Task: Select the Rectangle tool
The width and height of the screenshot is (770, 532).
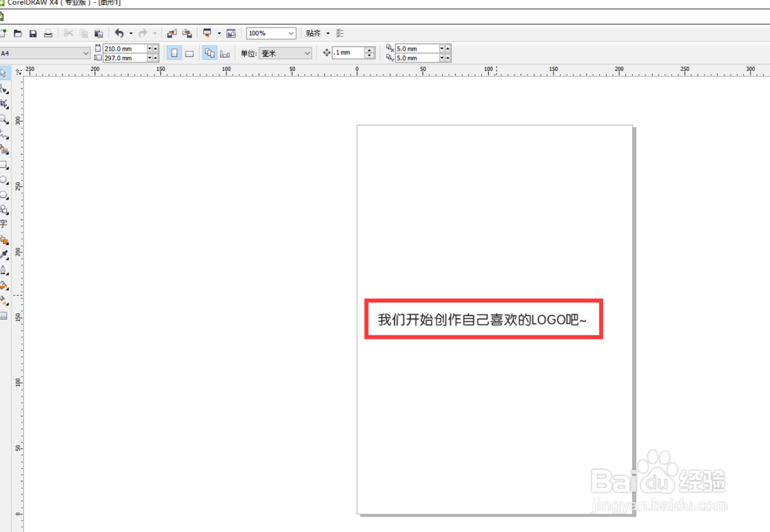Action: (x=5, y=164)
